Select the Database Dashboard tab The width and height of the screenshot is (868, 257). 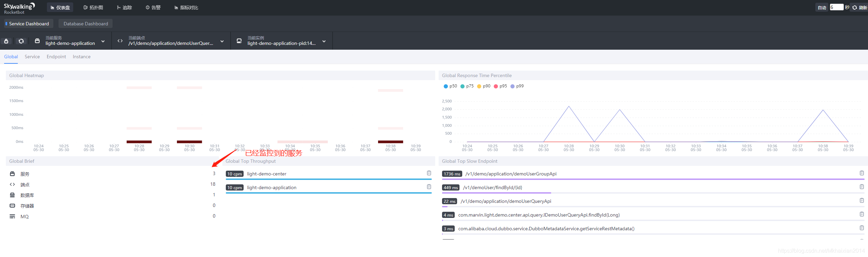point(86,24)
